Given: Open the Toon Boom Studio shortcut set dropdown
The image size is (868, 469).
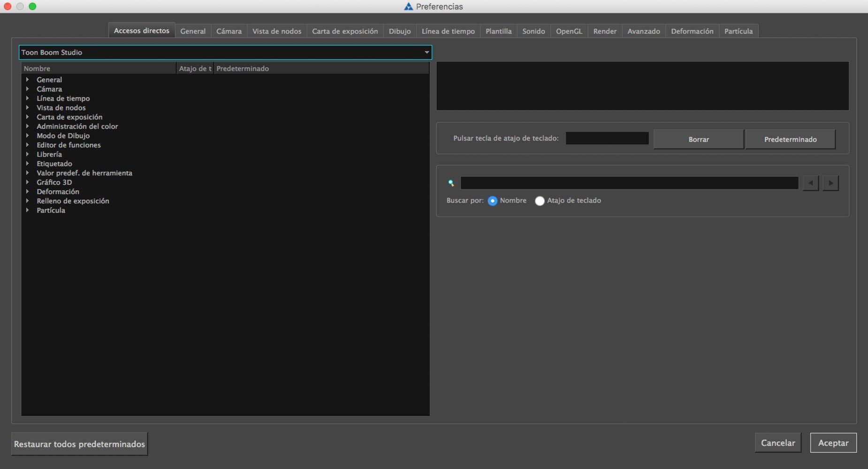Looking at the screenshot, I should coord(225,52).
